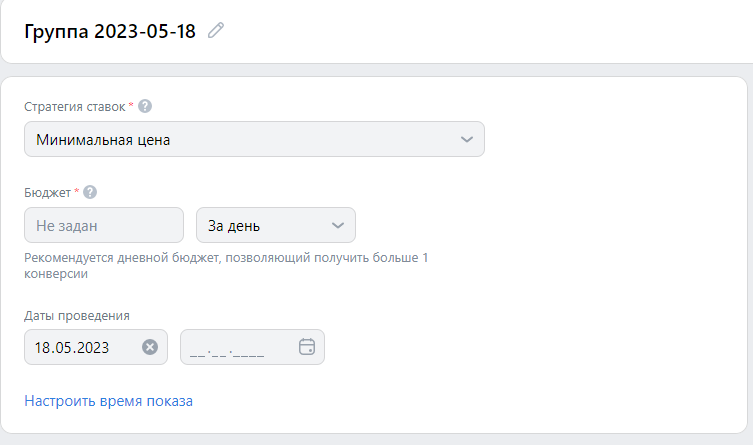This screenshot has height=445, width=753.
Task: Open the Настроить время показа link
Action: pyautogui.click(x=109, y=401)
